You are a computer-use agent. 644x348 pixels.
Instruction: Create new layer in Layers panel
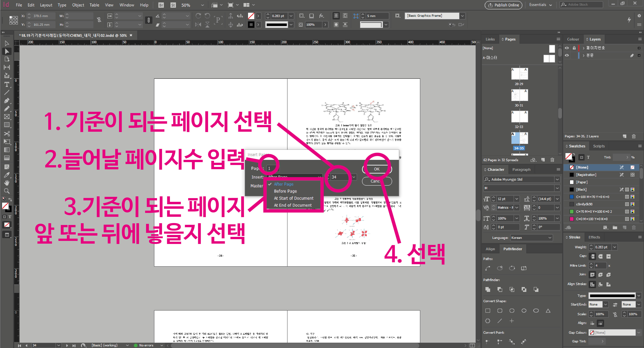pos(625,136)
